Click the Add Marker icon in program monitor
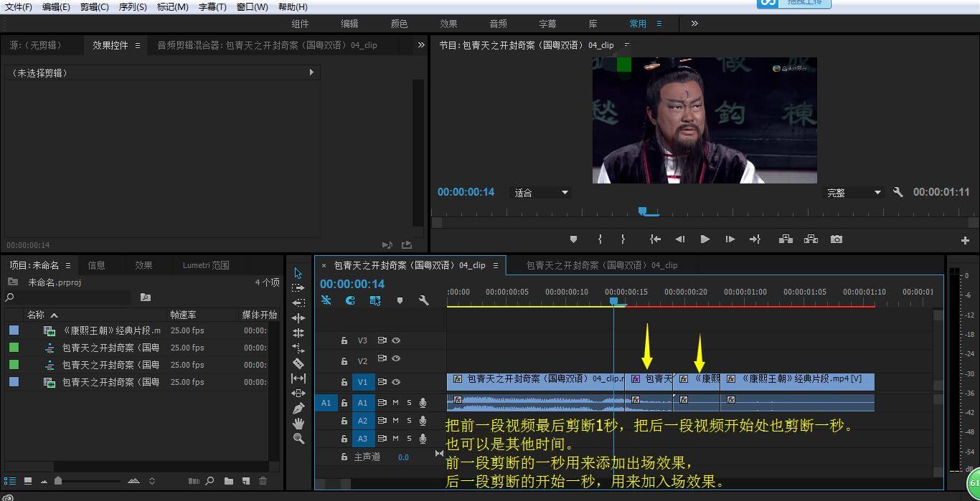This screenshot has height=501, width=980. [573, 239]
